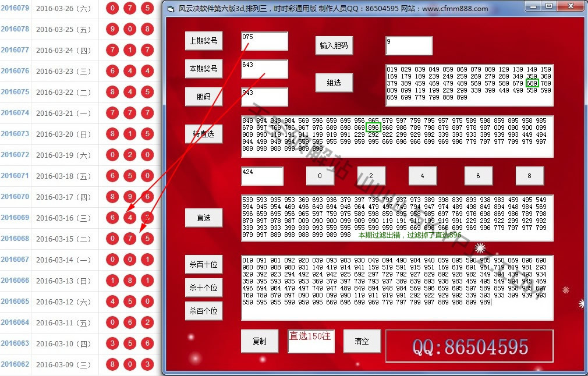Click the 杀百个位 button
This screenshot has width=588, height=376.
pos(204,311)
